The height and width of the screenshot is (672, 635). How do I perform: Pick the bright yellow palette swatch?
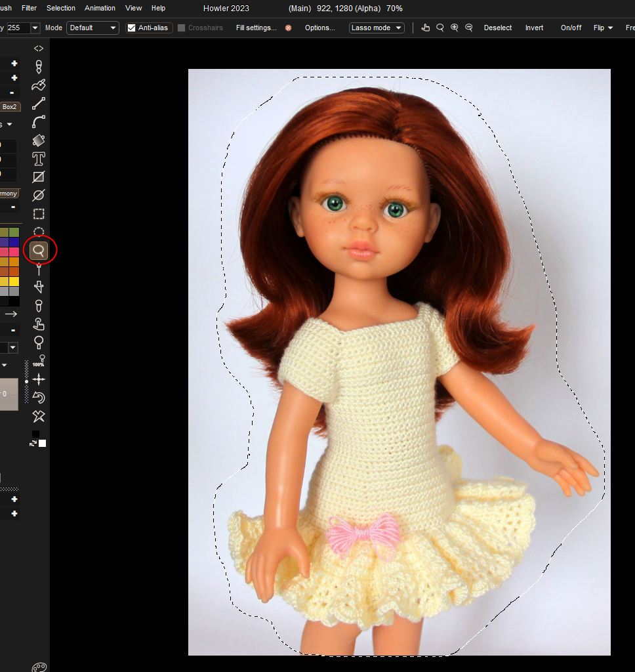[14, 282]
